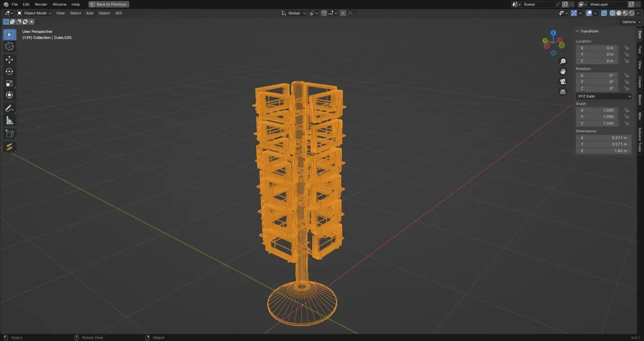This screenshot has height=341, width=644.
Task: Click the green Y axis on the navigation gizmo
Action: 545,40
